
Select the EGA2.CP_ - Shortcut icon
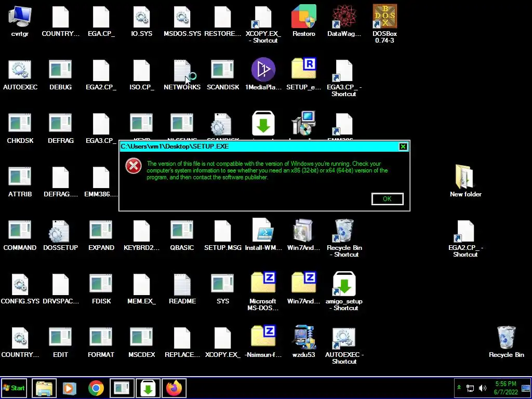pos(465,238)
